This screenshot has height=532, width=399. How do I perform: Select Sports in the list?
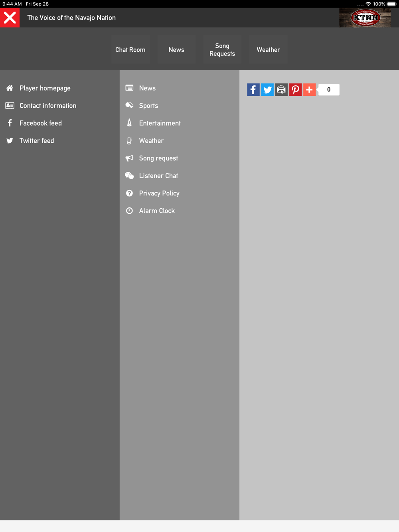pyautogui.click(x=148, y=106)
